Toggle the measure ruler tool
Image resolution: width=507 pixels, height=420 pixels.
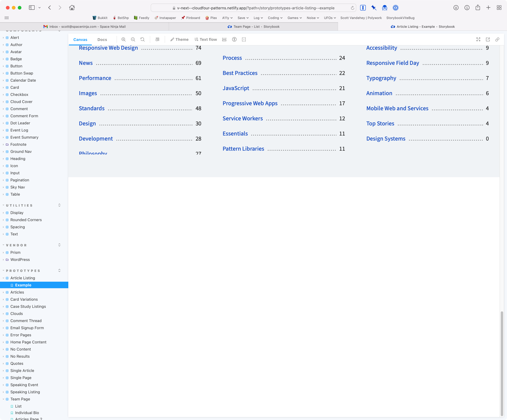coord(224,40)
